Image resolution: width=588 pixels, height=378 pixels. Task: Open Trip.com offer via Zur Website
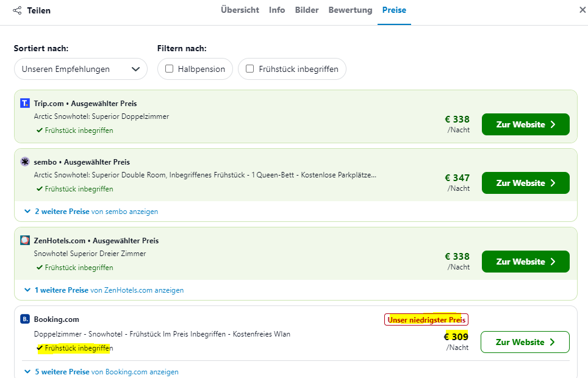[x=526, y=124]
